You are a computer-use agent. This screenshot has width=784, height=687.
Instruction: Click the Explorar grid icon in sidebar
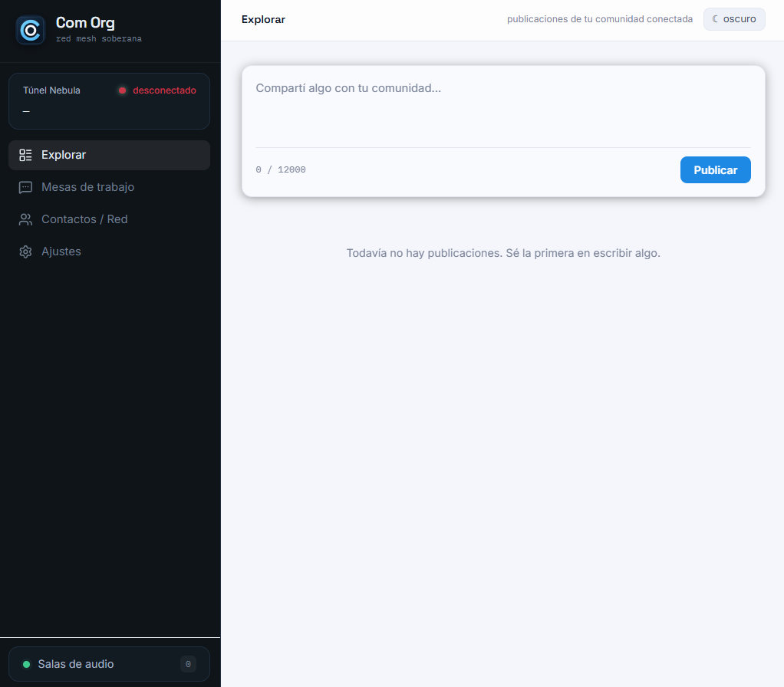[x=25, y=155]
